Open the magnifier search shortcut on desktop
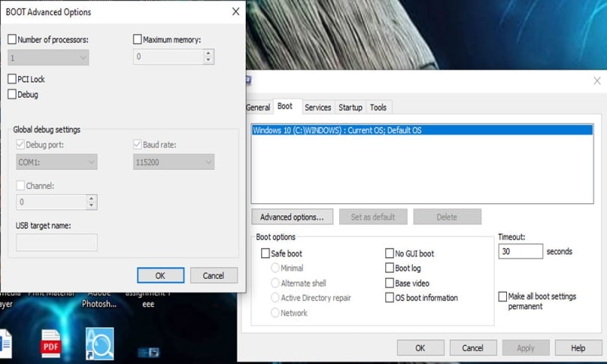The height and width of the screenshot is (364, 607). pyautogui.click(x=100, y=344)
